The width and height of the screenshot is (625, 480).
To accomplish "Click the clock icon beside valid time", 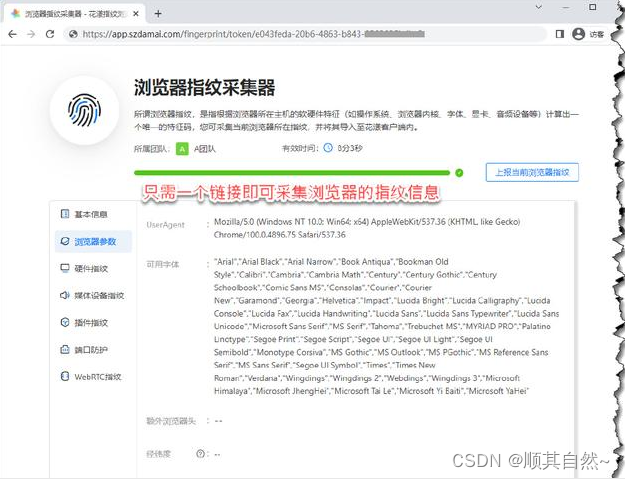I will point(328,148).
